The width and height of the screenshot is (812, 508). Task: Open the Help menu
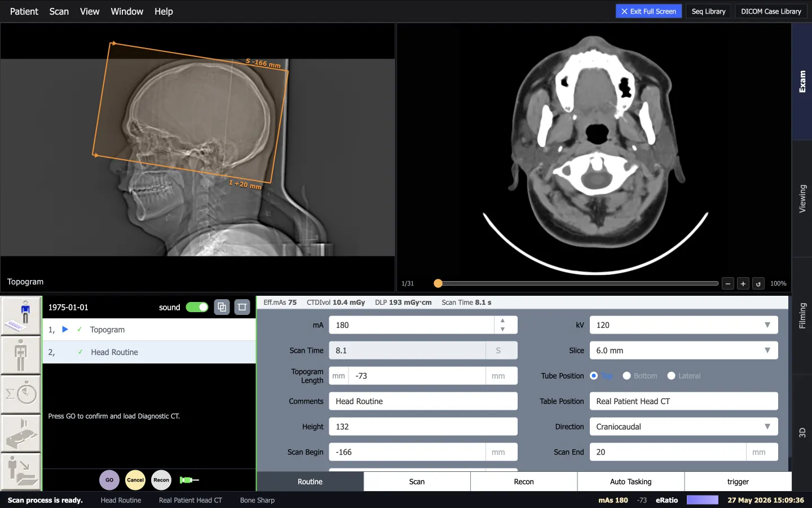point(164,11)
